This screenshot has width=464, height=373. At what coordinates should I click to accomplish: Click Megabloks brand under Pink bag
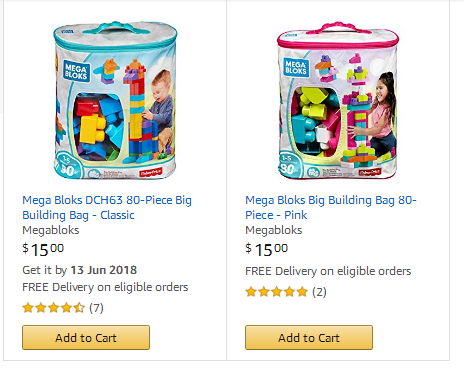tap(274, 230)
